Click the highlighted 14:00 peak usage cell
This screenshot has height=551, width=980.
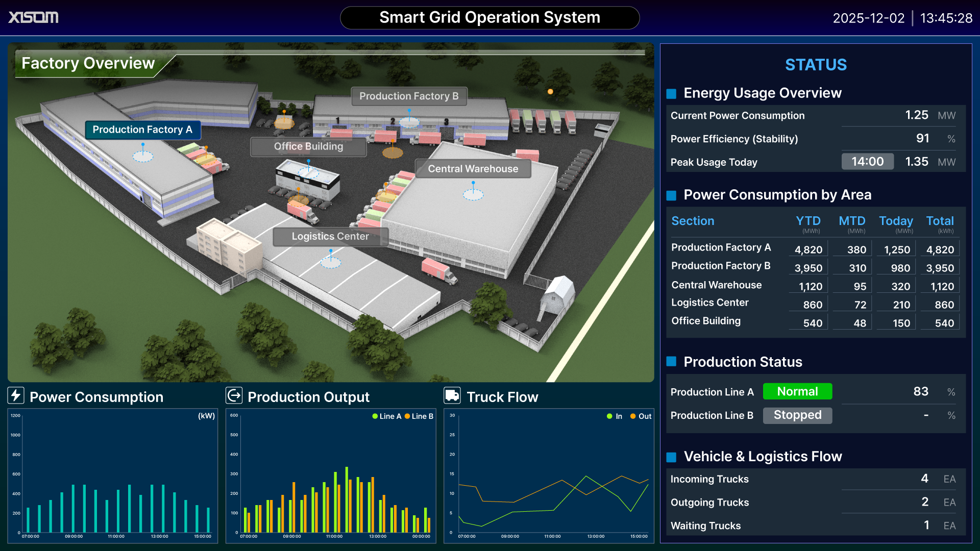(x=867, y=161)
